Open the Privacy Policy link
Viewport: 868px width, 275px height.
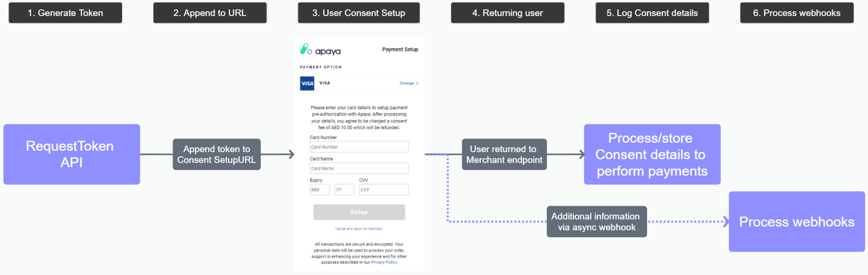(384, 262)
